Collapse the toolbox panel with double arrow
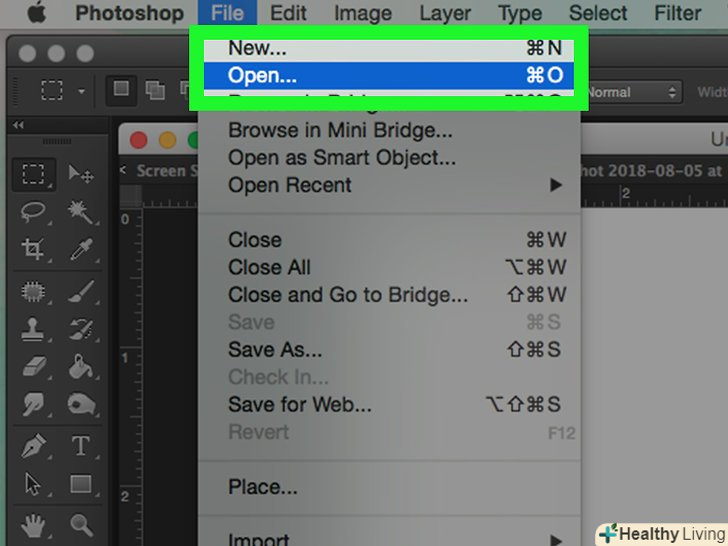This screenshot has height=546, width=728. pyautogui.click(x=18, y=125)
